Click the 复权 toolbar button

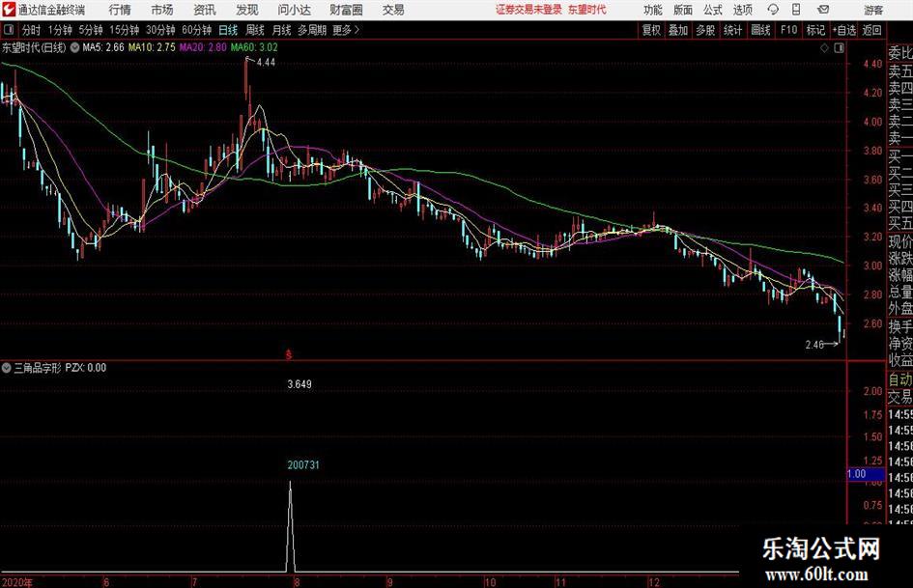[651, 30]
